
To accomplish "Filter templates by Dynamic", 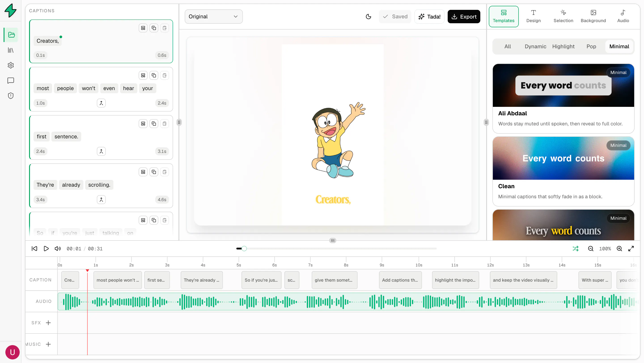I will coord(536,46).
